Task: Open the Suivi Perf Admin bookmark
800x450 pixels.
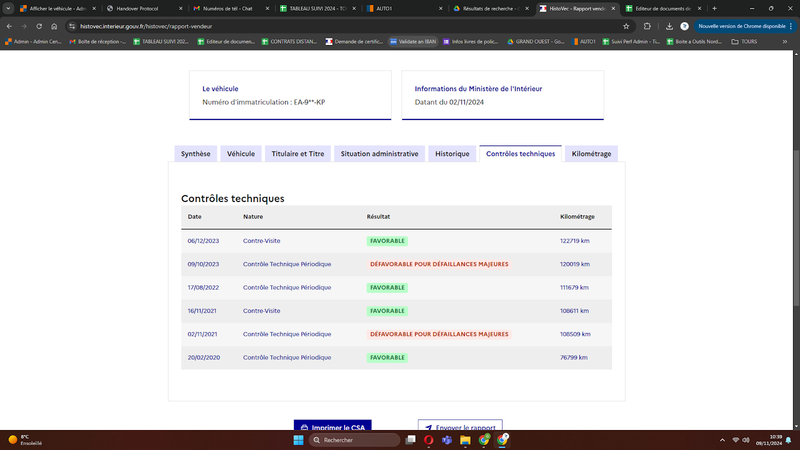Action: [631, 41]
